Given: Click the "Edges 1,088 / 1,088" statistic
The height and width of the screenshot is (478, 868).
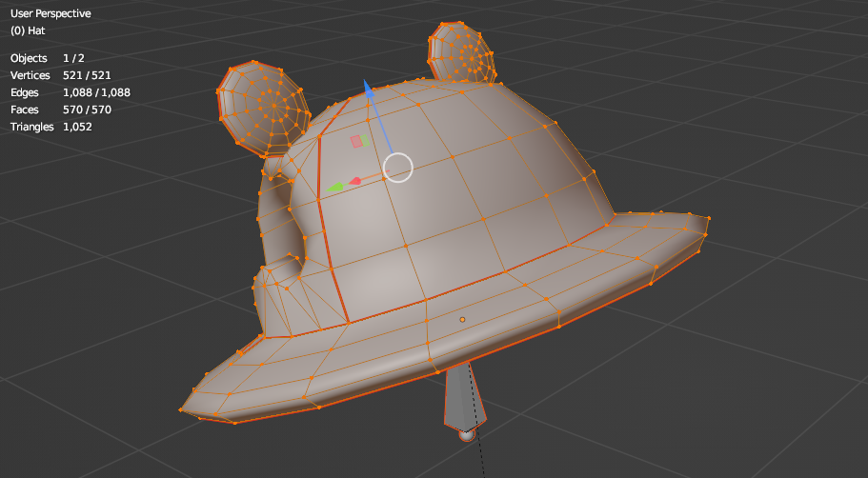Looking at the screenshot, I should point(71,92).
